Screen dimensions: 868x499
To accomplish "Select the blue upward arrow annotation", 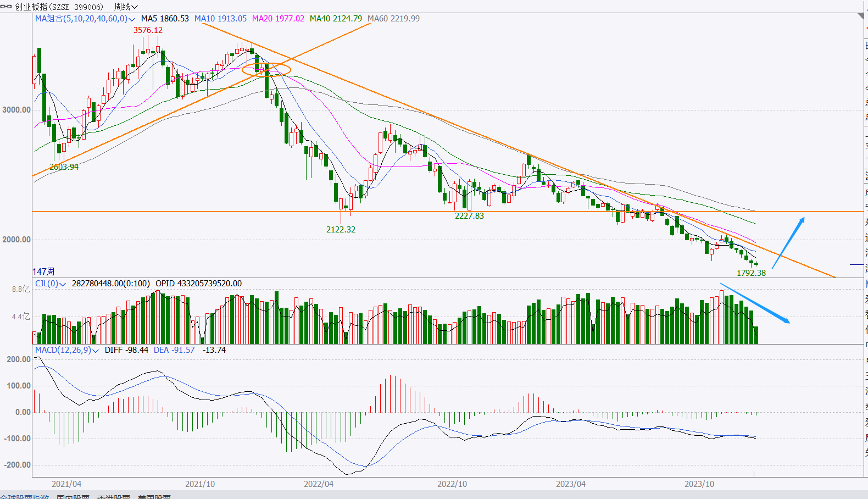I will 788,243.
